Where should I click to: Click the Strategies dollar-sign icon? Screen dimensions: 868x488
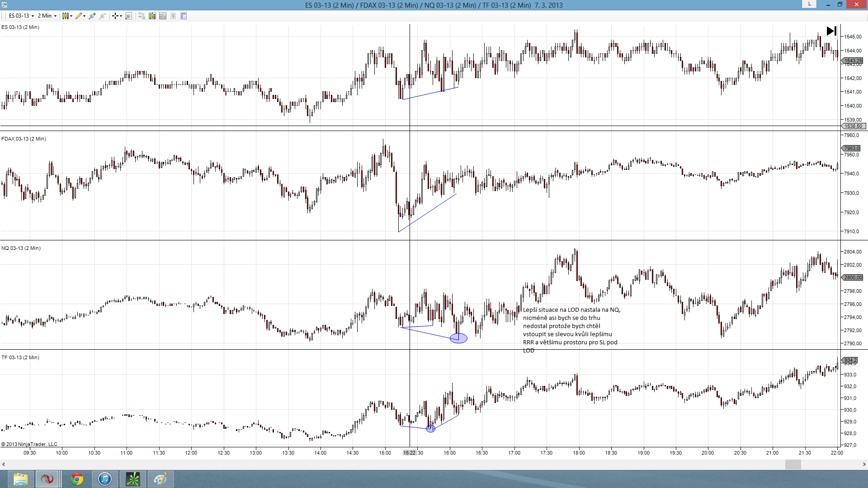173,16
